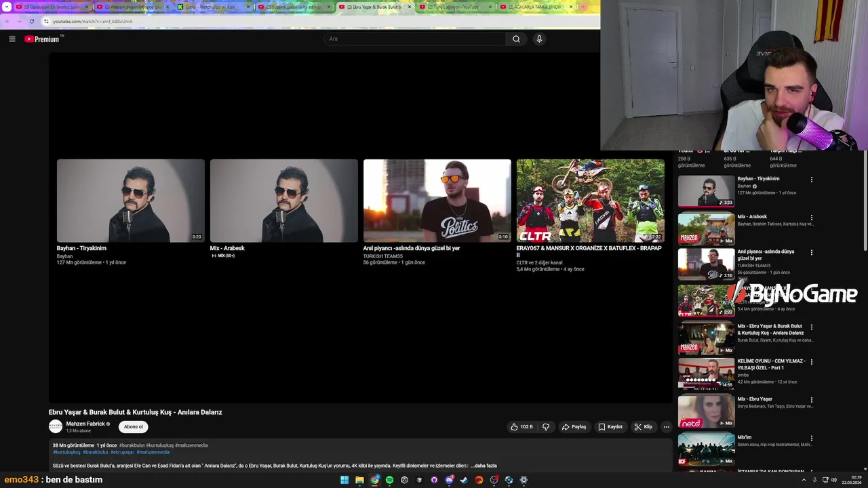Click the 'Paylaş' share button
Viewport: 868px width, 488px height.
(x=574, y=427)
